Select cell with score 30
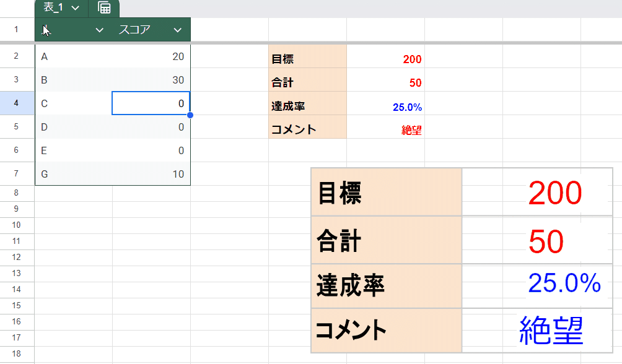This screenshot has width=622, height=364. [152, 80]
